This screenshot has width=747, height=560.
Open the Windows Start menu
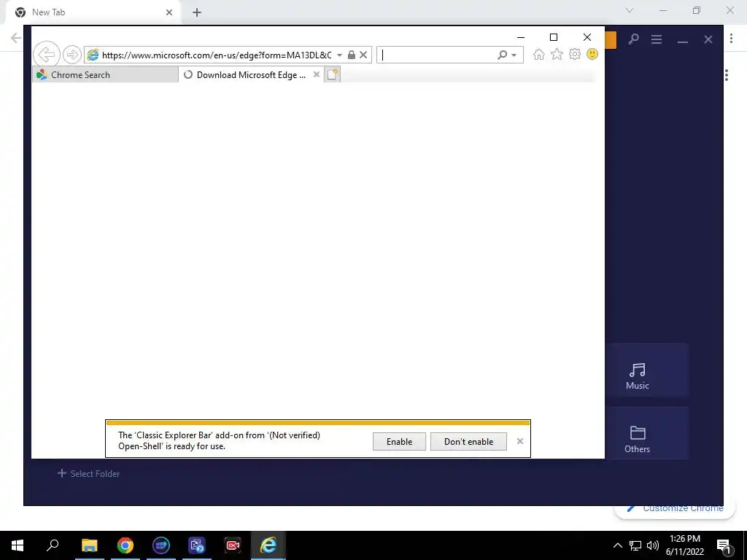[18, 545]
